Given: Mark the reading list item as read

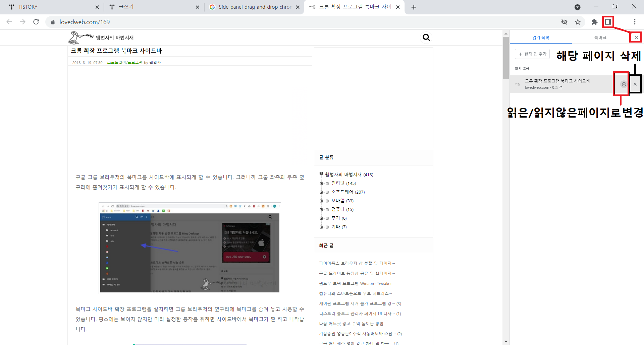Looking at the screenshot, I should [x=624, y=84].
